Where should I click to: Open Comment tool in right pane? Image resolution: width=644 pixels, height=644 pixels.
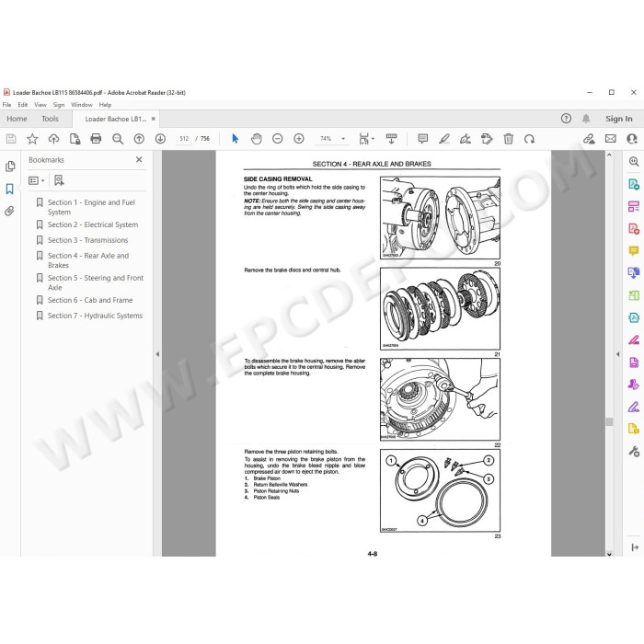[634, 250]
